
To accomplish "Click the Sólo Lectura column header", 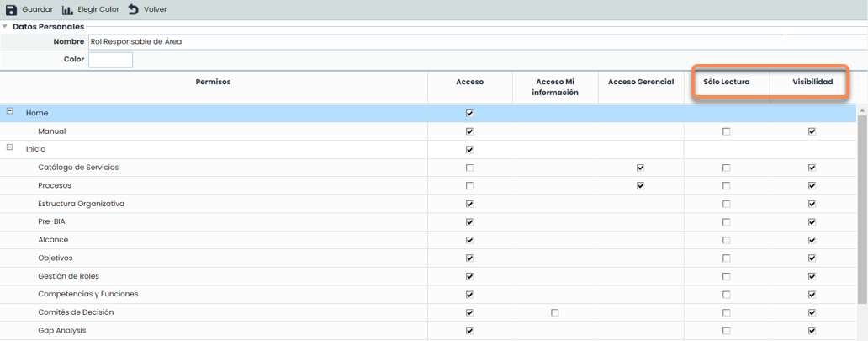I will pyautogui.click(x=727, y=83).
